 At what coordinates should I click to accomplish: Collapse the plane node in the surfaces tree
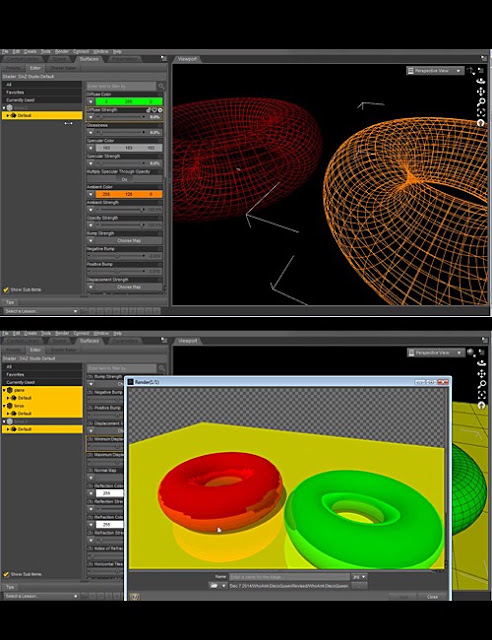(4, 390)
